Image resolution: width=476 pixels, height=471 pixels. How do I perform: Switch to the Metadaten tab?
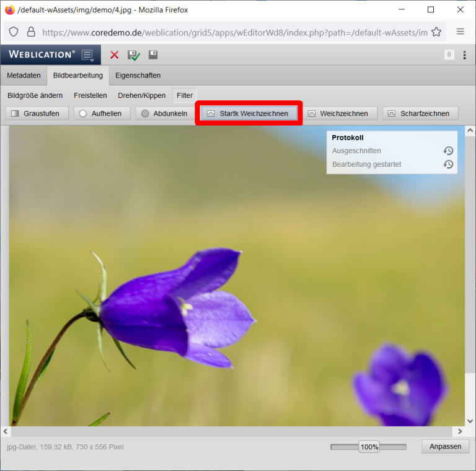coord(24,76)
